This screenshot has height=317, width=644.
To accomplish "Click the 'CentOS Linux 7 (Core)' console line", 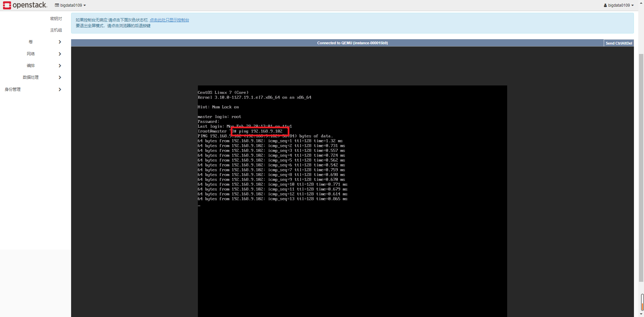I will coord(223,92).
